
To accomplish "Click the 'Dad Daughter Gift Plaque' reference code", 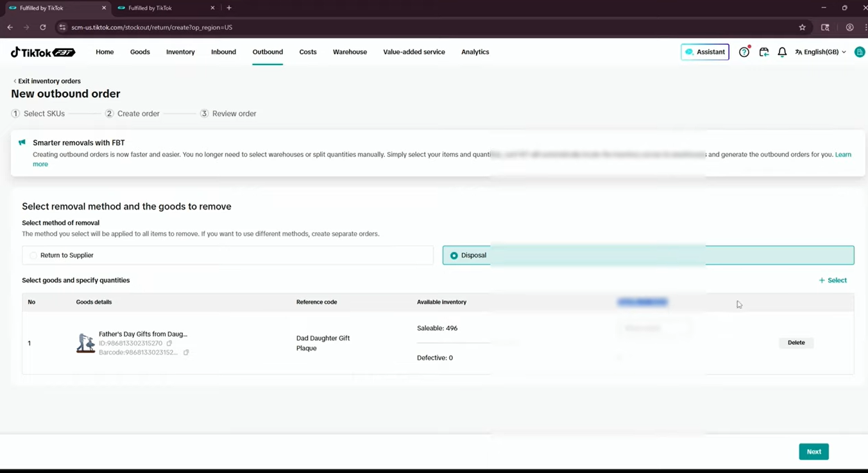I will (323, 343).
